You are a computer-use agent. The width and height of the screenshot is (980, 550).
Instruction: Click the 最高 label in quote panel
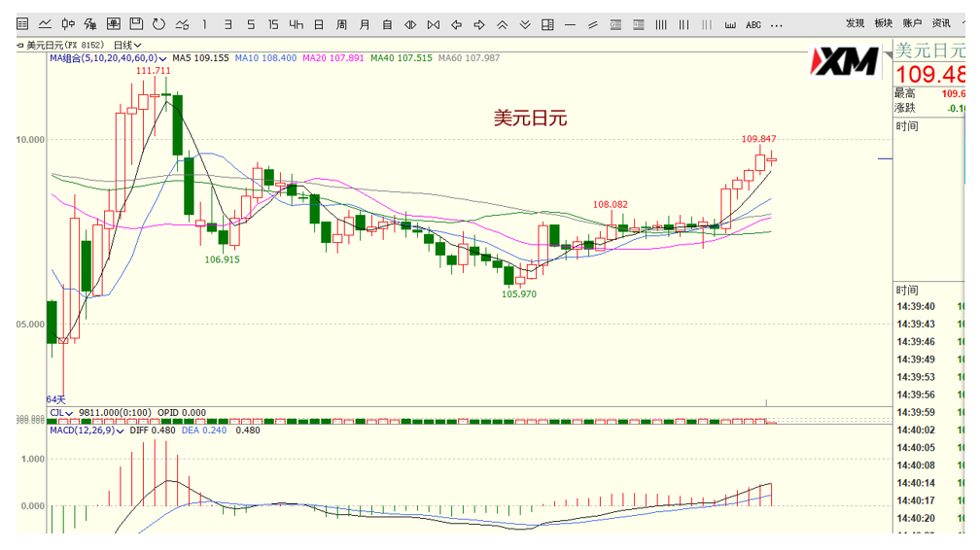(x=905, y=93)
